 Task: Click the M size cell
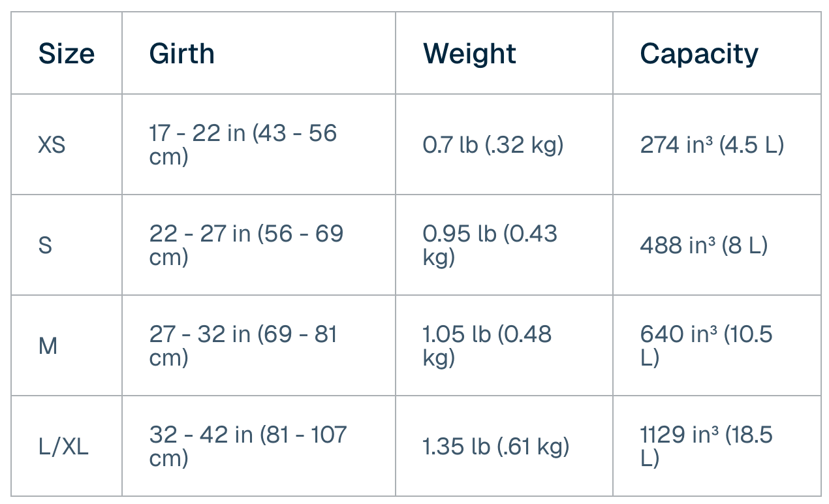coord(48,346)
